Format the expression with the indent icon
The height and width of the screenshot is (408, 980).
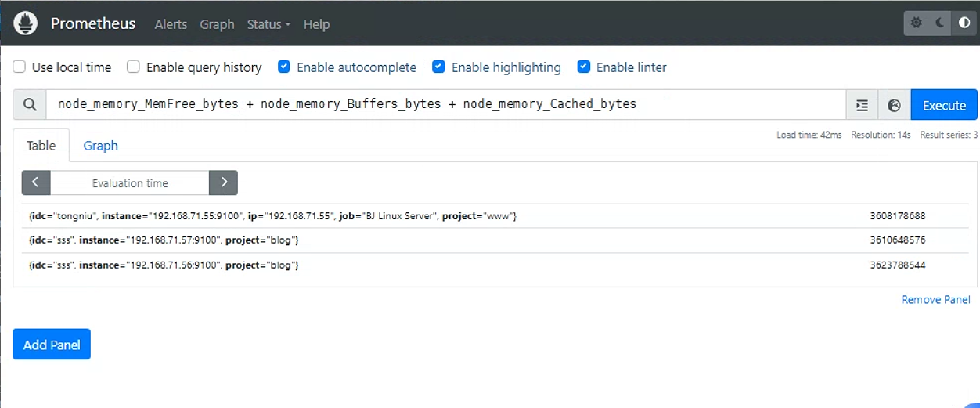click(x=862, y=105)
